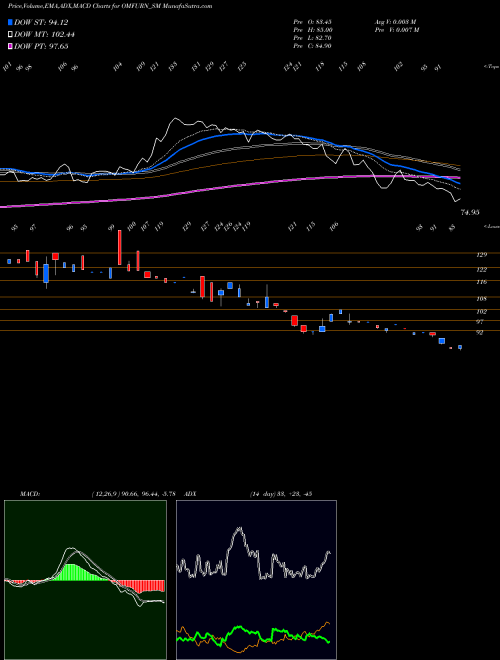Click the MACD (12,26,9) parameters text

click(133, 494)
